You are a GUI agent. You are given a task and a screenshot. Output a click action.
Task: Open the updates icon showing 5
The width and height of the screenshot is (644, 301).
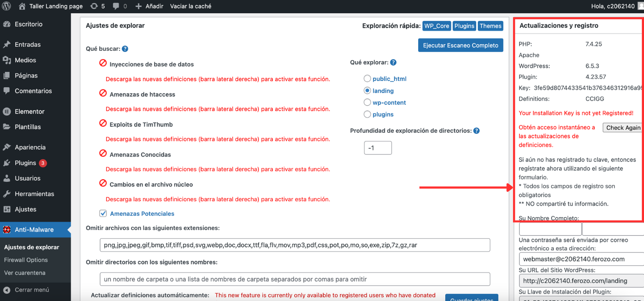[x=94, y=6]
